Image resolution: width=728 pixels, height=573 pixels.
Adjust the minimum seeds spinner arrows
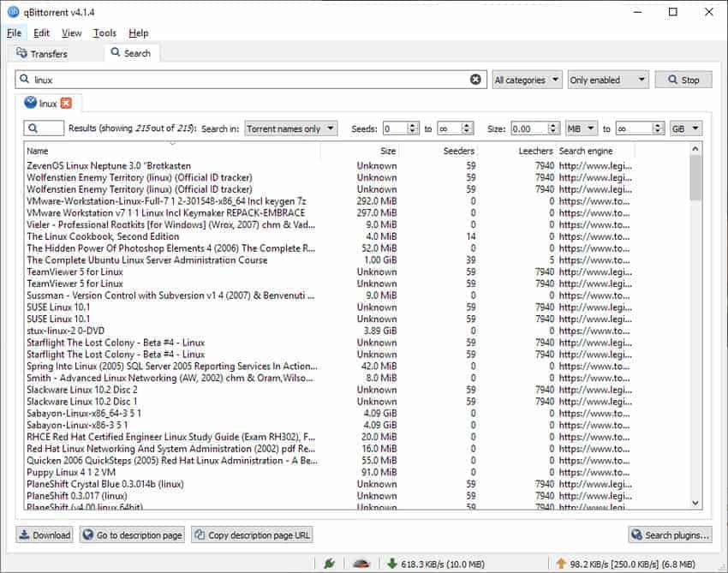413,128
